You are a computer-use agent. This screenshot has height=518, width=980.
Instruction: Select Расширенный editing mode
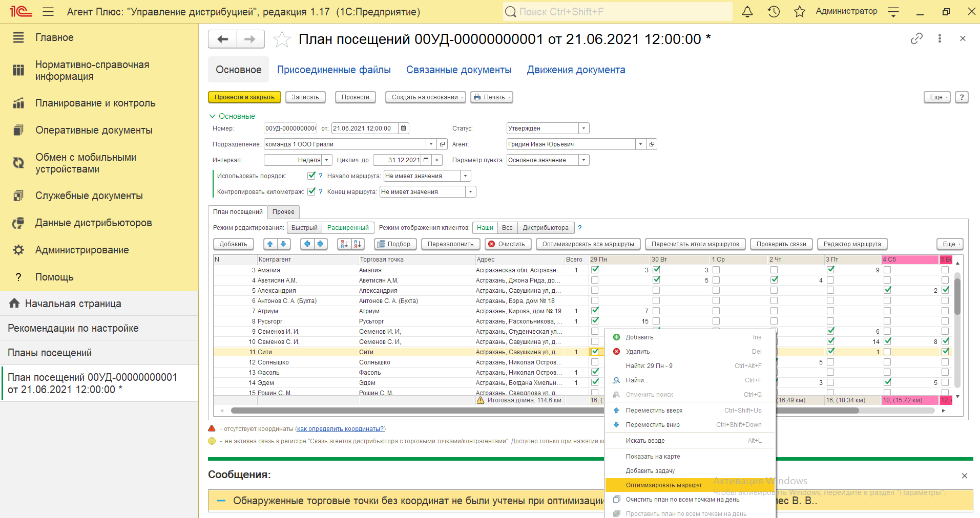coord(348,228)
